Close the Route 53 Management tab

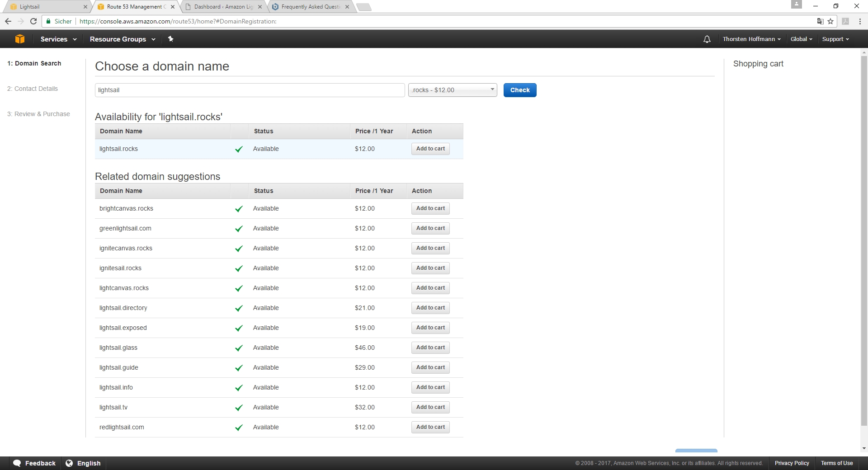pos(173,7)
